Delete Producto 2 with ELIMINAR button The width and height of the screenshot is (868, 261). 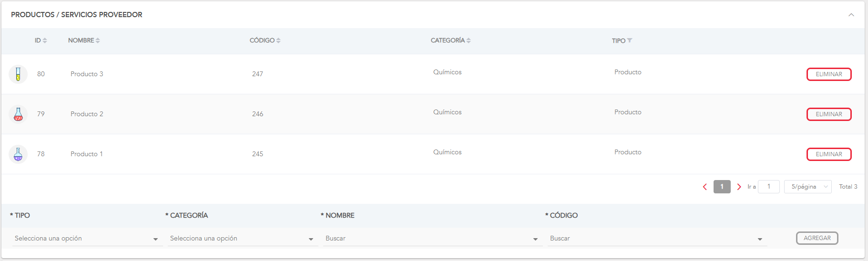coord(829,114)
